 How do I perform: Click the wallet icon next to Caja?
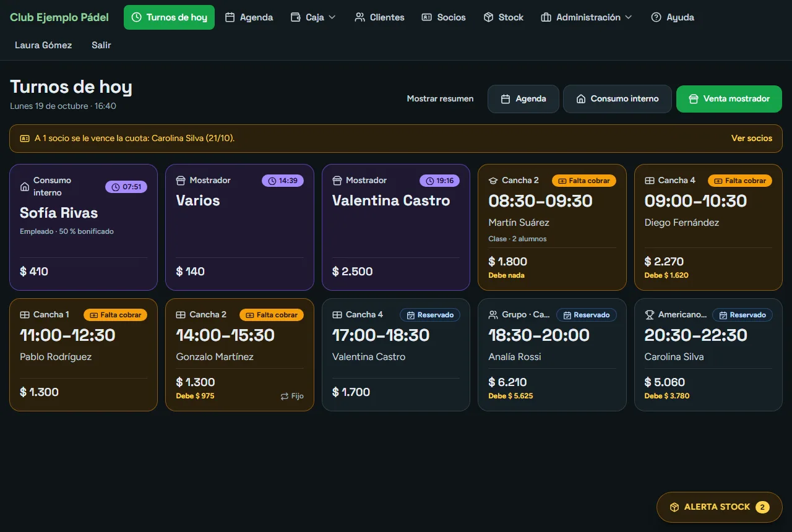pyautogui.click(x=296, y=17)
